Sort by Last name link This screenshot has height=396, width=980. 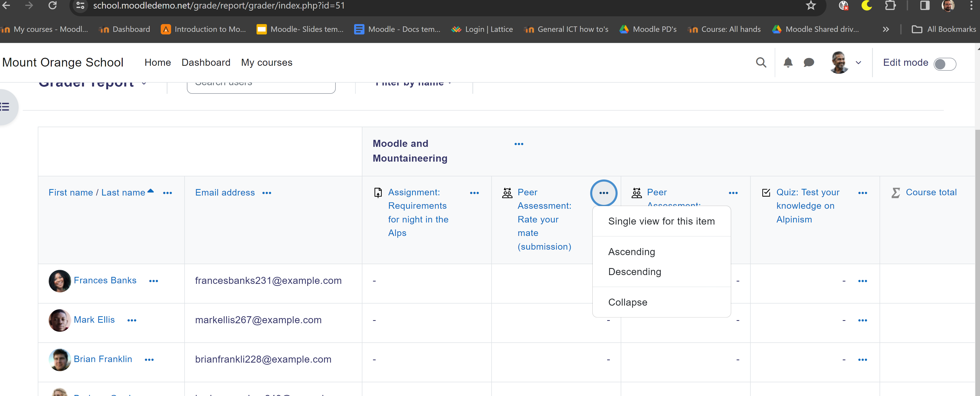click(123, 193)
